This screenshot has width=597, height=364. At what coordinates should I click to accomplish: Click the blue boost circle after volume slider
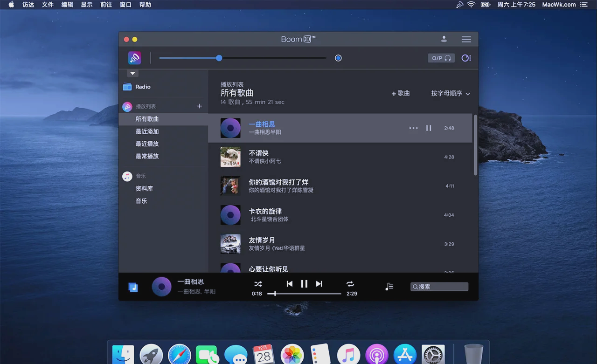click(x=338, y=58)
